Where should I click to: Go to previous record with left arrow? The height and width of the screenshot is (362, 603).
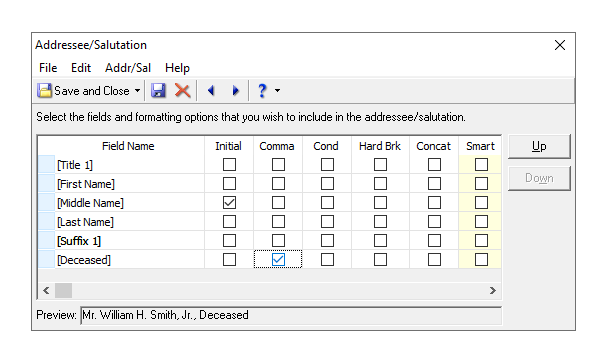[211, 91]
